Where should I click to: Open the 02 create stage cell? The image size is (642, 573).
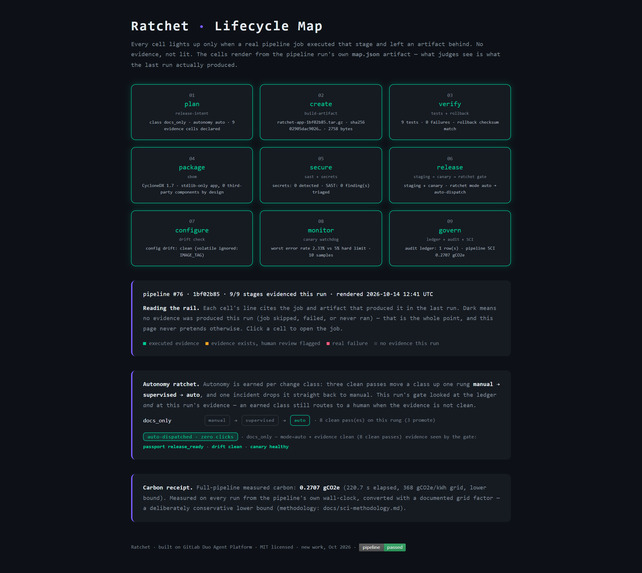[x=321, y=112]
